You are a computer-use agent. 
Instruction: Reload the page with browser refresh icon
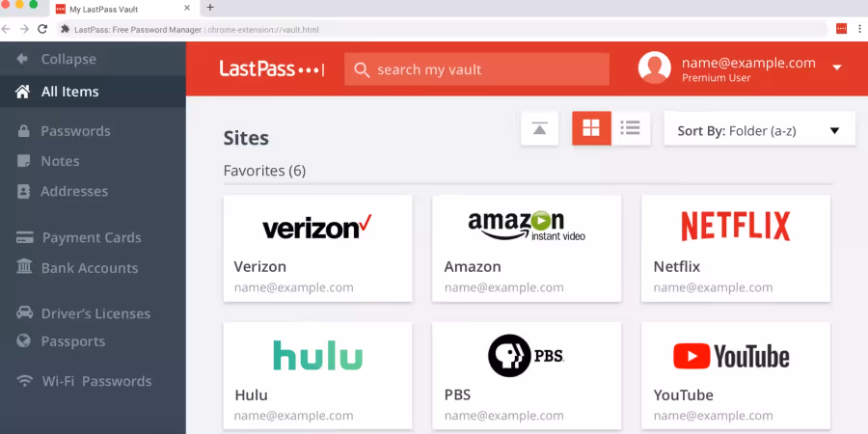[42, 29]
